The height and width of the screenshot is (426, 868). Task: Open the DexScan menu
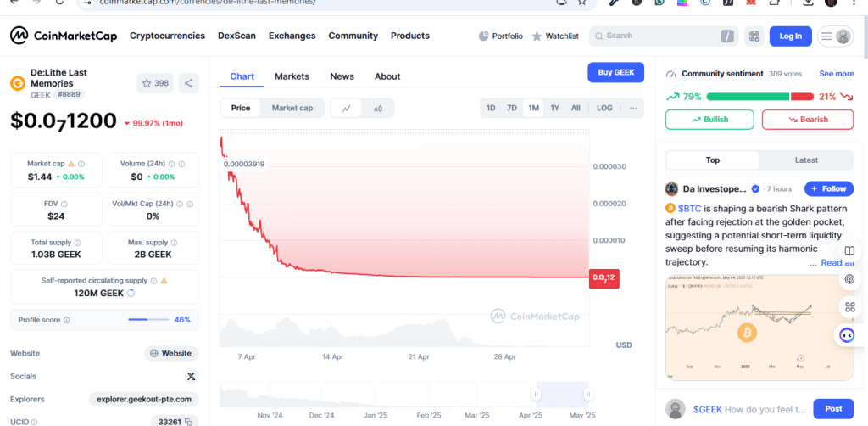tap(237, 36)
